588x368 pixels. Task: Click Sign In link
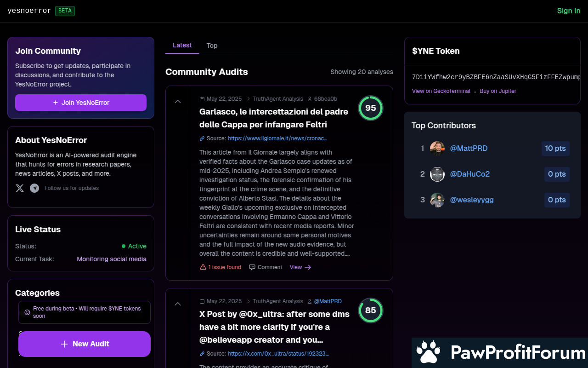(x=568, y=11)
